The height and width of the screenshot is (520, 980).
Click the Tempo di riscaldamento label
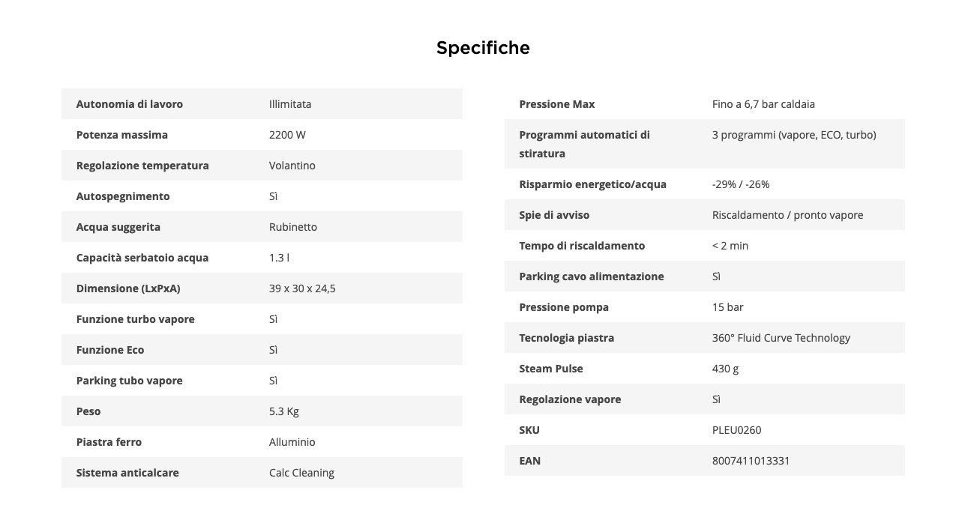[581, 246]
